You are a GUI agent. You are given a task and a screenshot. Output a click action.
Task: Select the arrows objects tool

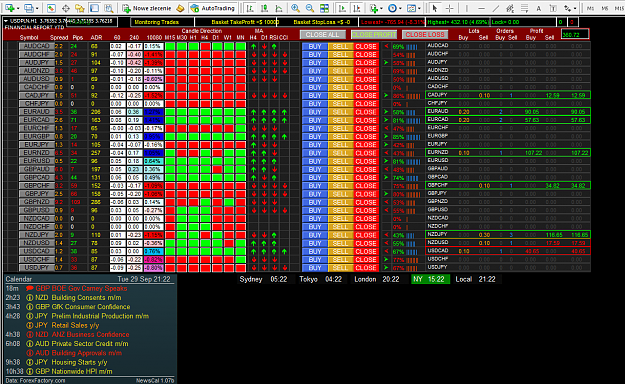tap(567, 8)
